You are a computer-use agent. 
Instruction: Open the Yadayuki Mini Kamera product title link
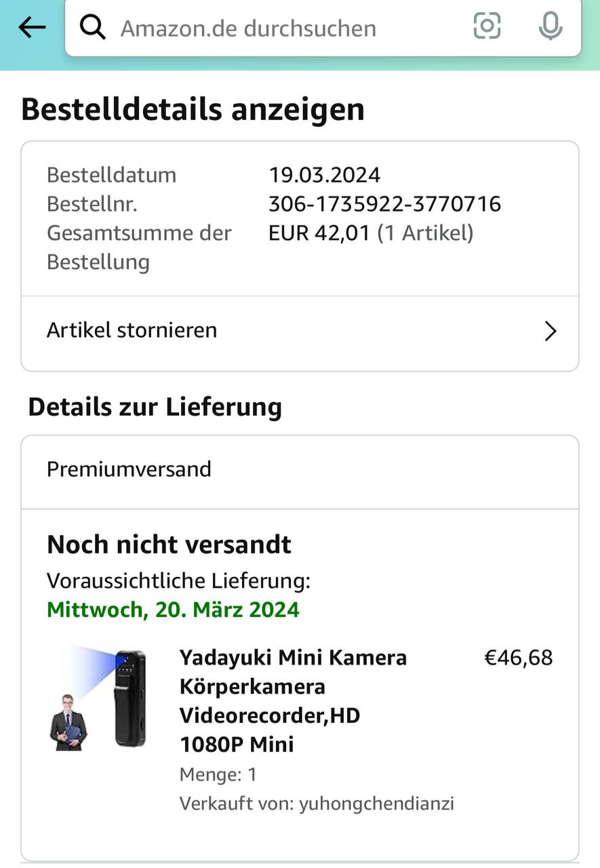click(x=293, y=701)
